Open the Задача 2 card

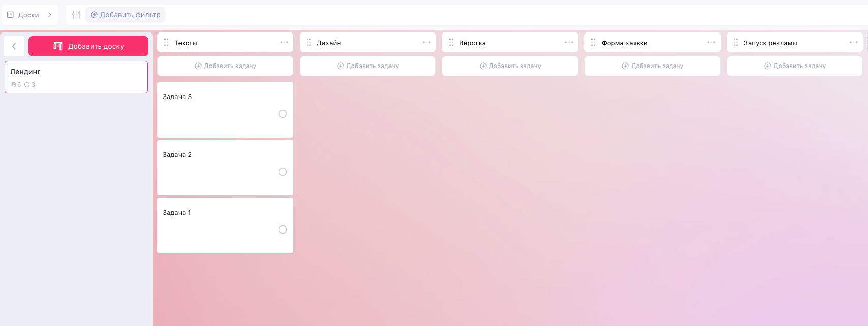point(225,168)
